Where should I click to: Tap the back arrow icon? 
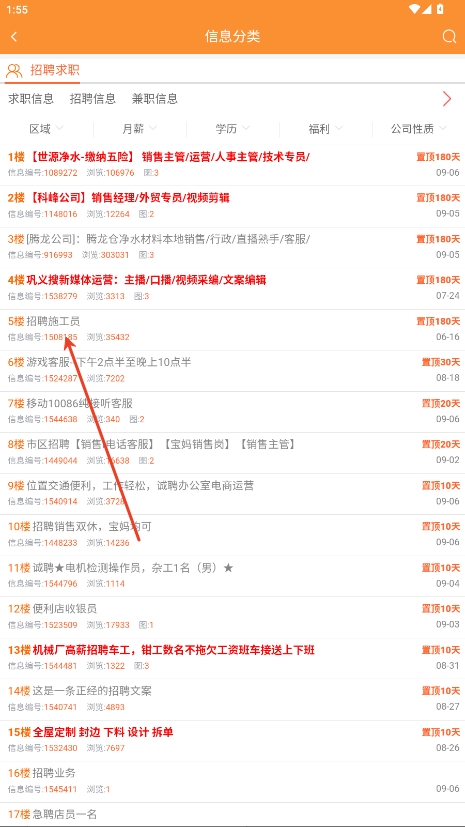14,36
